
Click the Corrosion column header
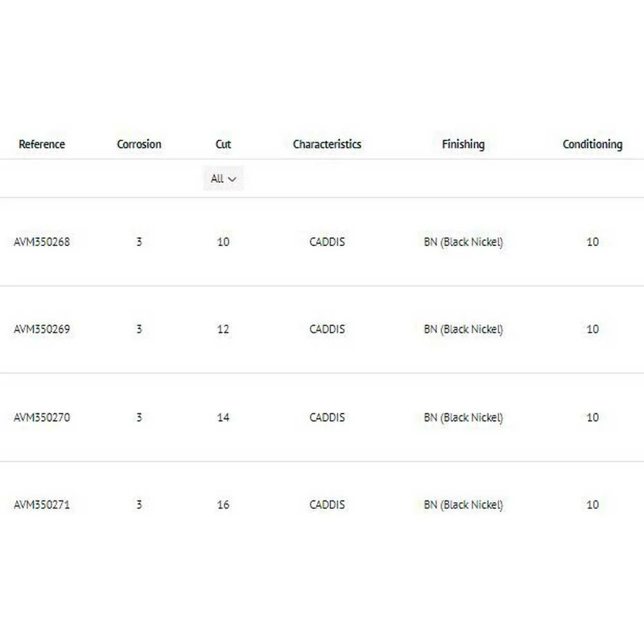tap(139, 144)
